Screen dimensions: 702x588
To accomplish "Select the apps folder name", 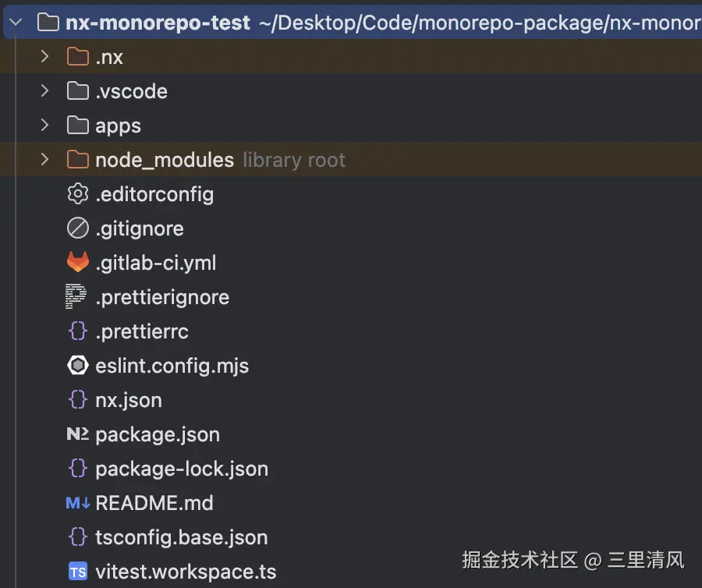I will 119,126.
